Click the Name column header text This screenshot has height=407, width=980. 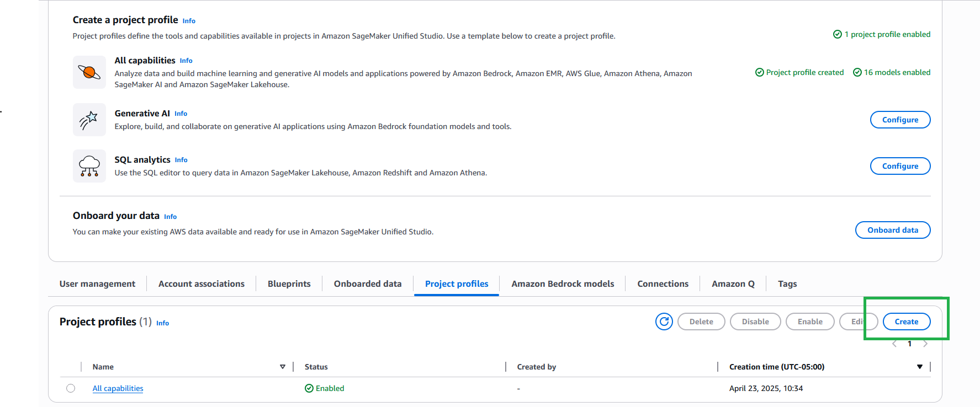point(103,367)
